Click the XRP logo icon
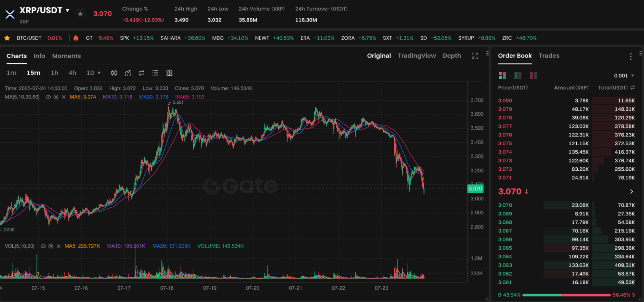Screen dimensions: 644x302 [10, 14]
